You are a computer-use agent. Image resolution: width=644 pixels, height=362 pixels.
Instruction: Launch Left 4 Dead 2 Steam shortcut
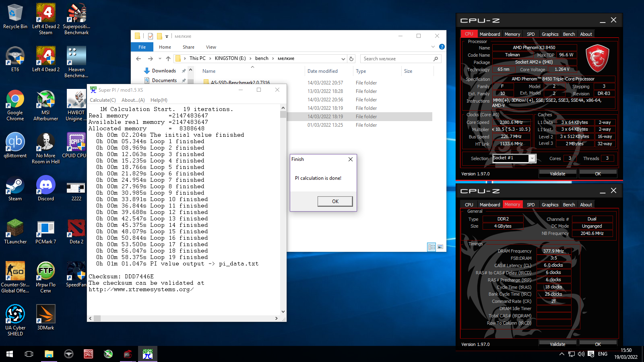pyautogui.click(x=46, y=19)
